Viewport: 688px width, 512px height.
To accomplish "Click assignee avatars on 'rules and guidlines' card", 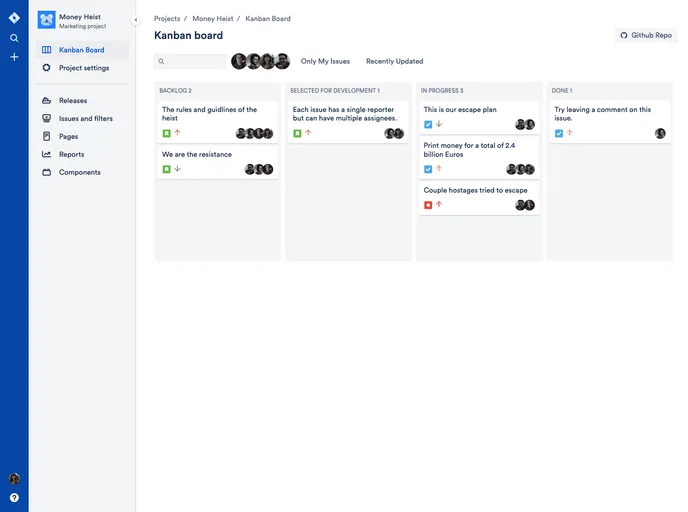I will click(254, 133).
